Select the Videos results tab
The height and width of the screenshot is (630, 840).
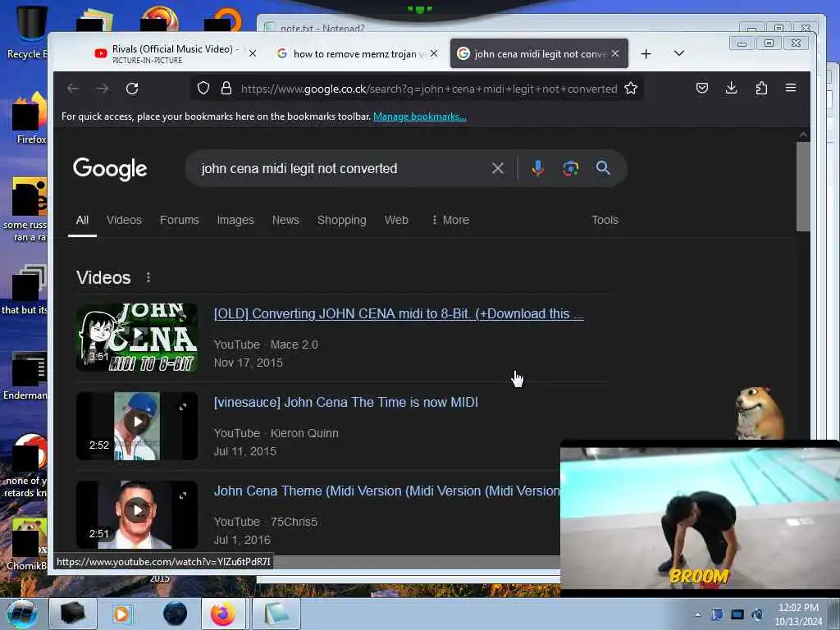[125, 220]
